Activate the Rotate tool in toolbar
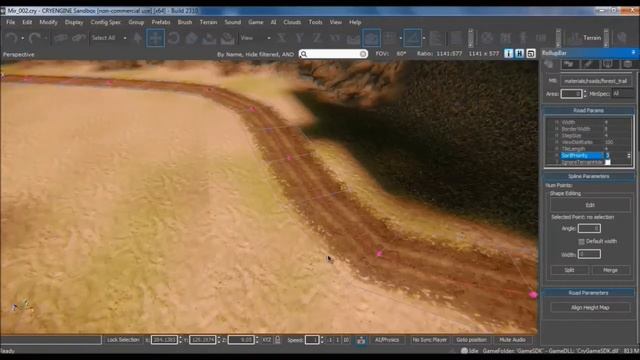Viewport: 640px width, 360px height. [x=173, y=38]
